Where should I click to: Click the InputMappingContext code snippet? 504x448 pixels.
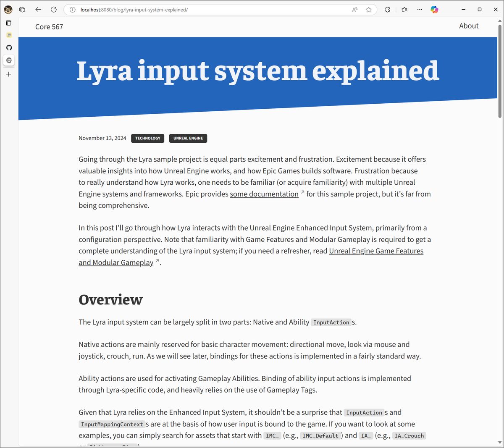(x=112, y=424)
